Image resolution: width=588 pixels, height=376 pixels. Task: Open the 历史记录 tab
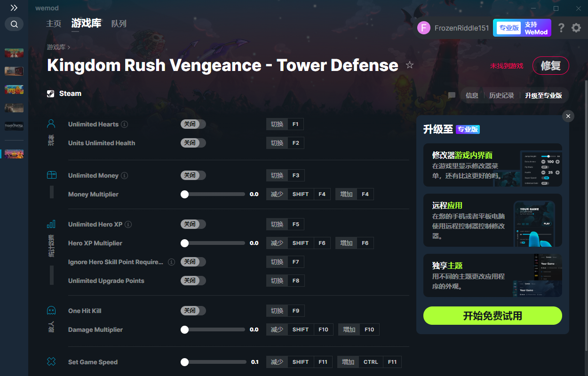[501, 95]
